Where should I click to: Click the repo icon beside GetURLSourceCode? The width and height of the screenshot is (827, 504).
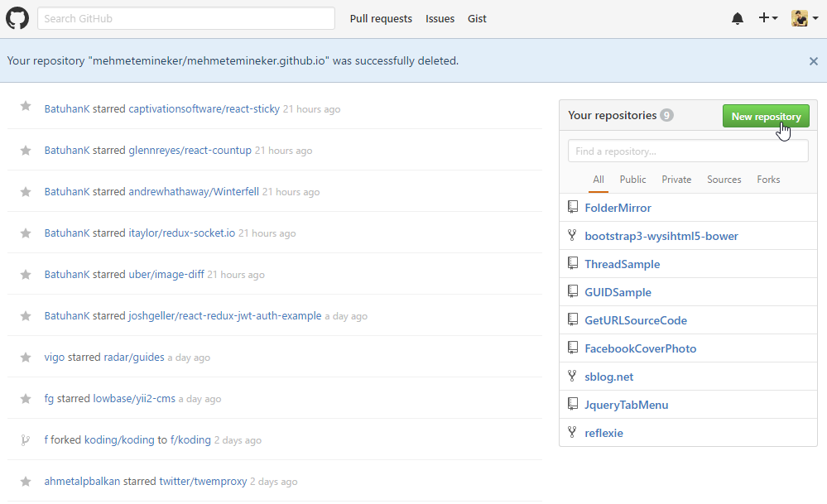click(x=573, y=319)
